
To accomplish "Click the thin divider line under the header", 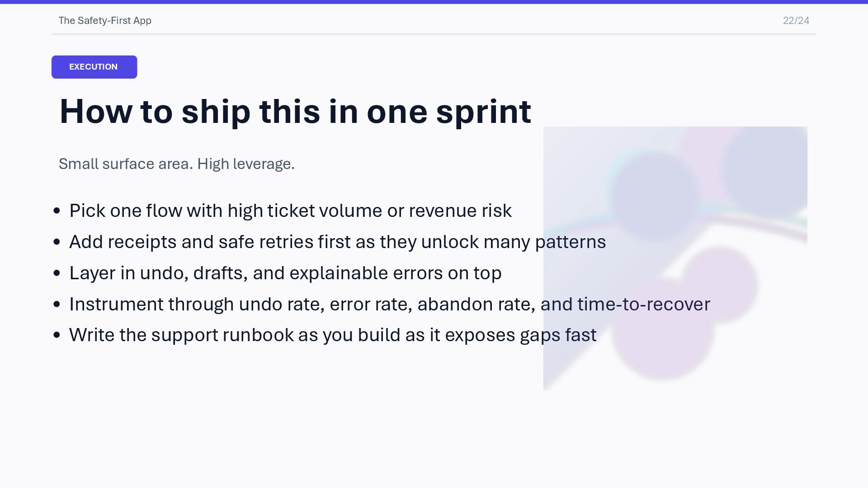I will (434, 34).
